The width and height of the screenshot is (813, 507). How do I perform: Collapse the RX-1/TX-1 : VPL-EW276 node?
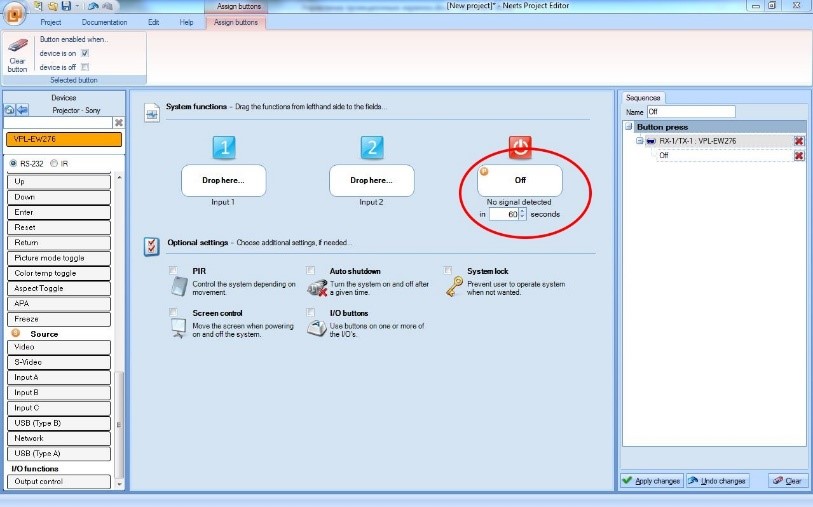tap(638, 141)
